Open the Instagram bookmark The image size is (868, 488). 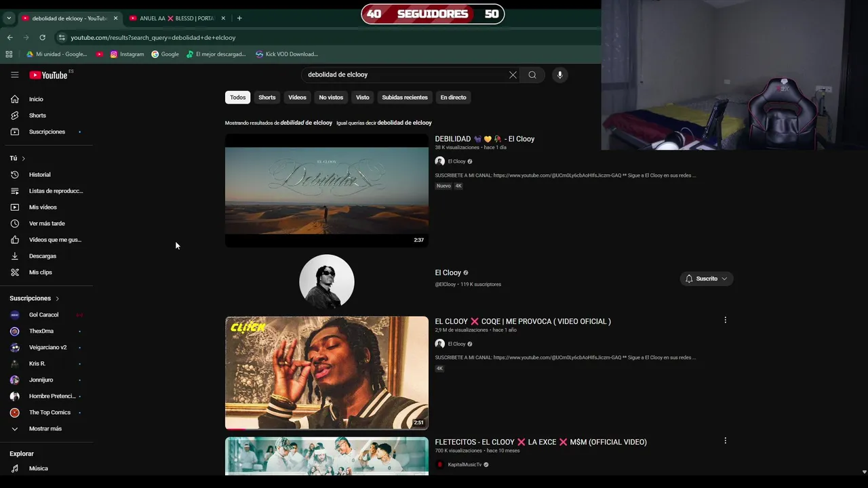tap(127, 54)
